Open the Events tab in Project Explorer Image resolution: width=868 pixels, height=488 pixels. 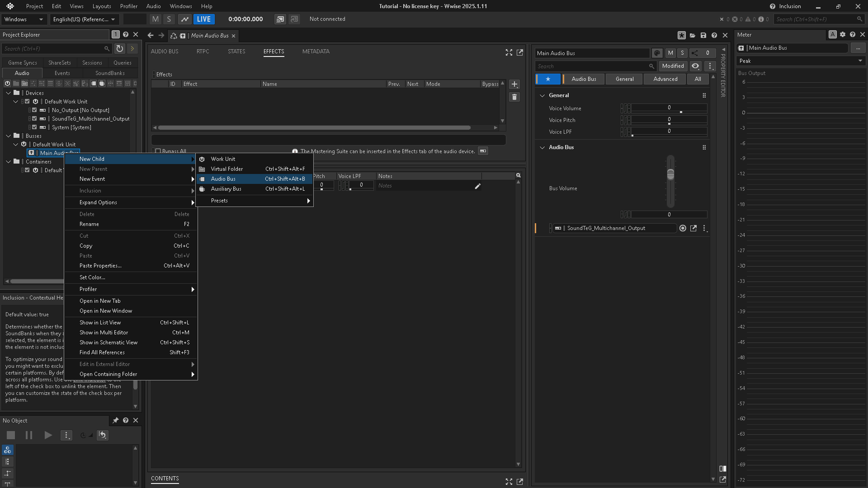(62, 73)
